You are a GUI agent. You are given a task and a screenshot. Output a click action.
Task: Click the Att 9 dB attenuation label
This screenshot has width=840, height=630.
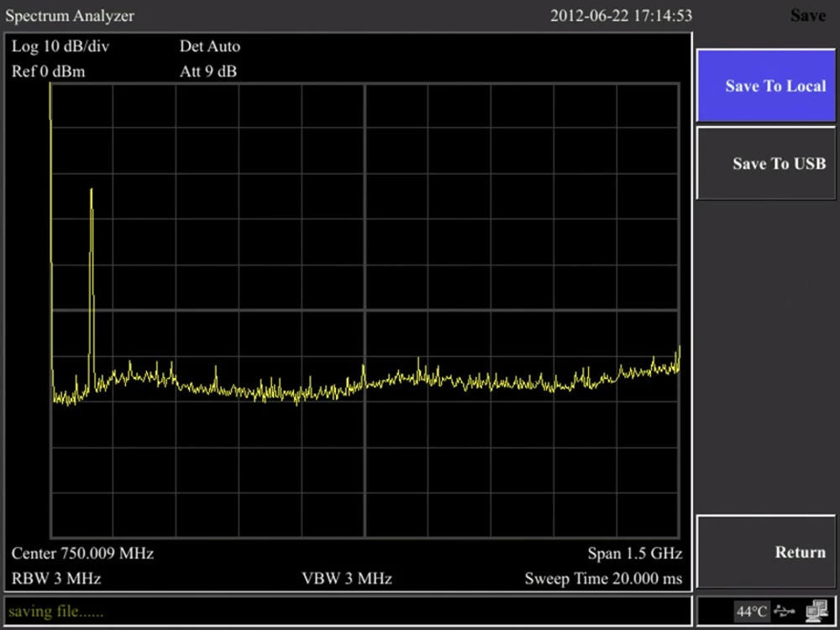(x=207, y=71)
